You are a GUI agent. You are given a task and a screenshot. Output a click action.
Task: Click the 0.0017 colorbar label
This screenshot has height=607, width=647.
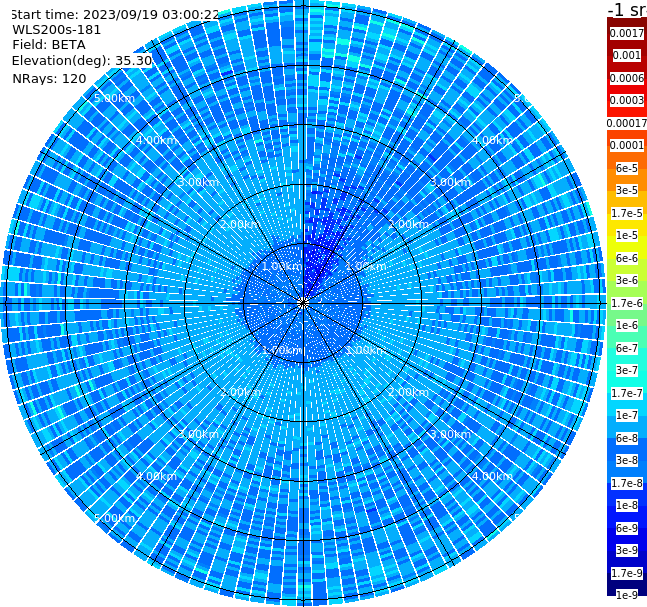(x=627, y=33)
